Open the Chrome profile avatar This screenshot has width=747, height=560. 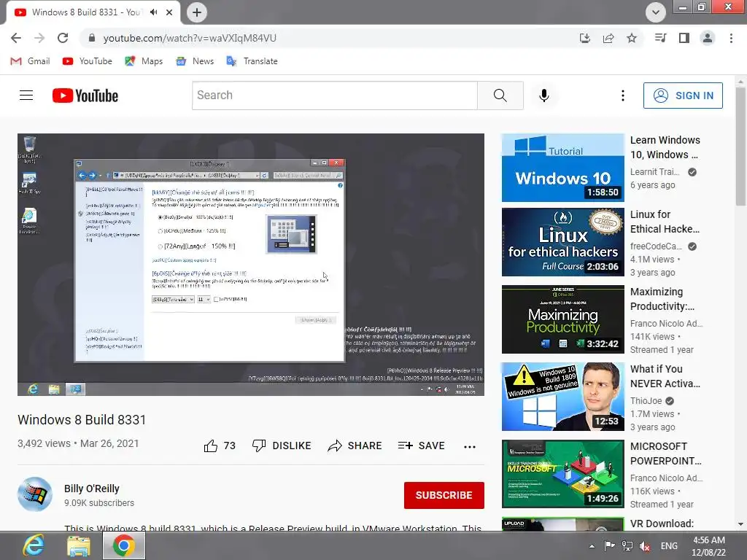click(708, 38)
